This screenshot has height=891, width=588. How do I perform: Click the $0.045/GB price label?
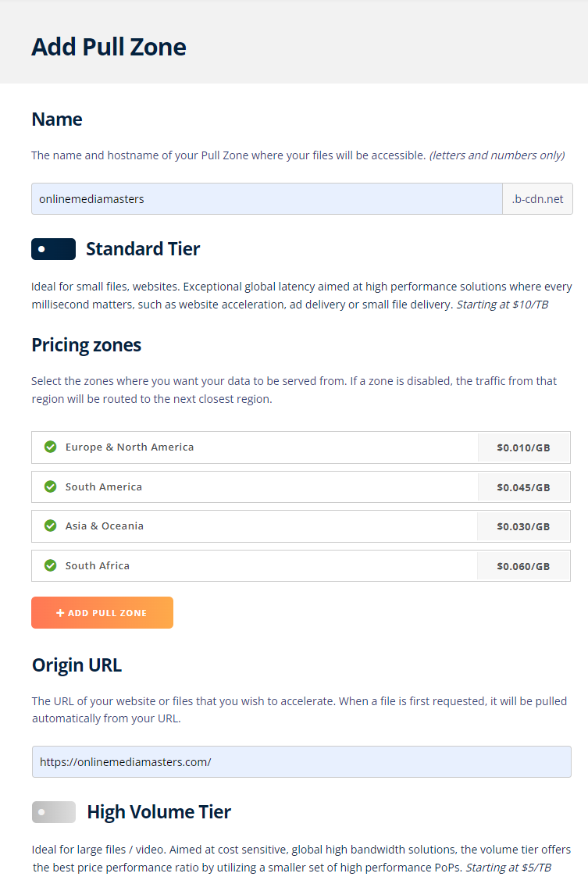click(523, 487)
